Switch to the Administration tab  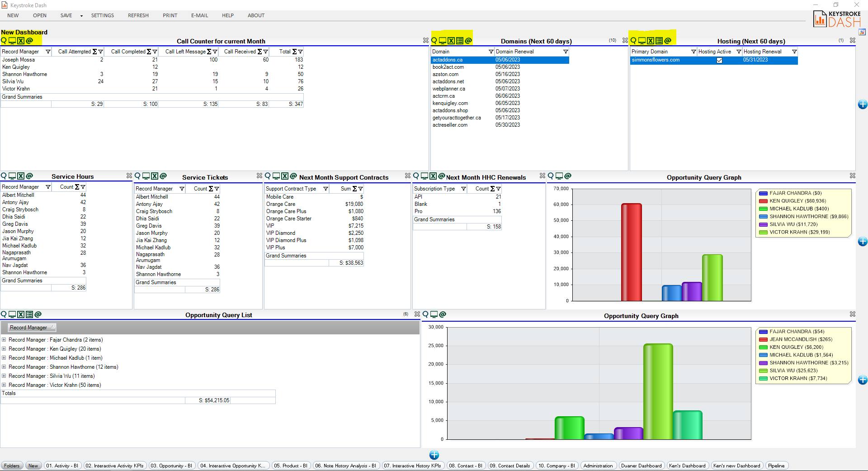point(598,466)
